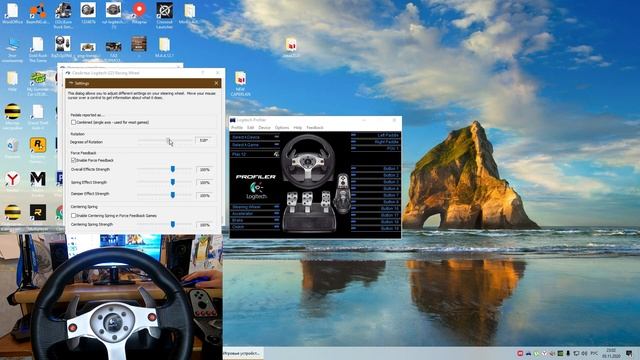
Task: Open the This Computer desktop icon
Action: [x=12, y=44]
